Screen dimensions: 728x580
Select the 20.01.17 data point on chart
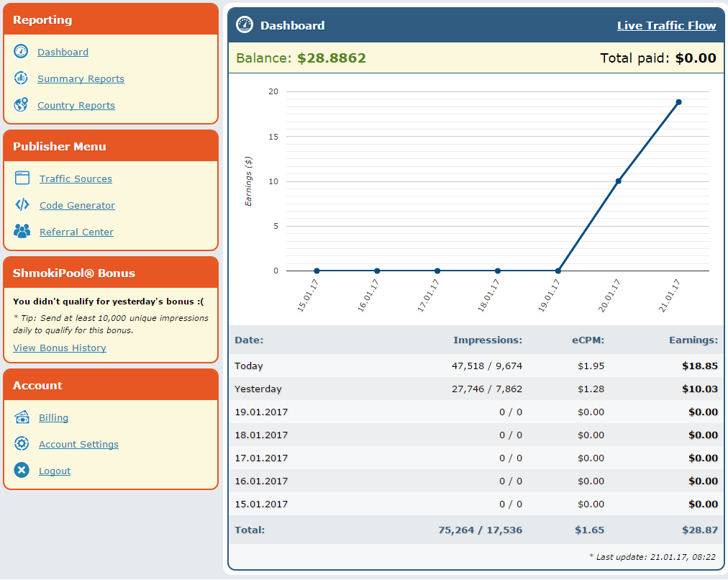tap(619, 181)
